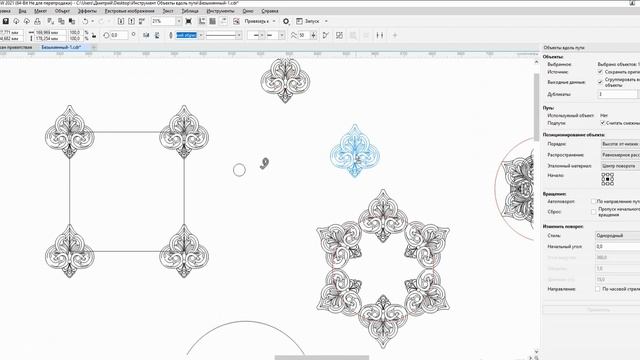
Task: Open the outline width dropdown
Action: 201,36
